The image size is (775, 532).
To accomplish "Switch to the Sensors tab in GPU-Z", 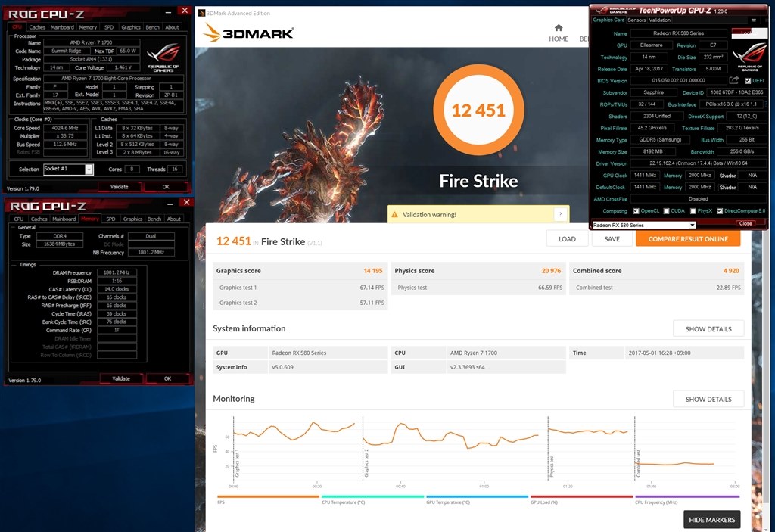I will point(636,20).
